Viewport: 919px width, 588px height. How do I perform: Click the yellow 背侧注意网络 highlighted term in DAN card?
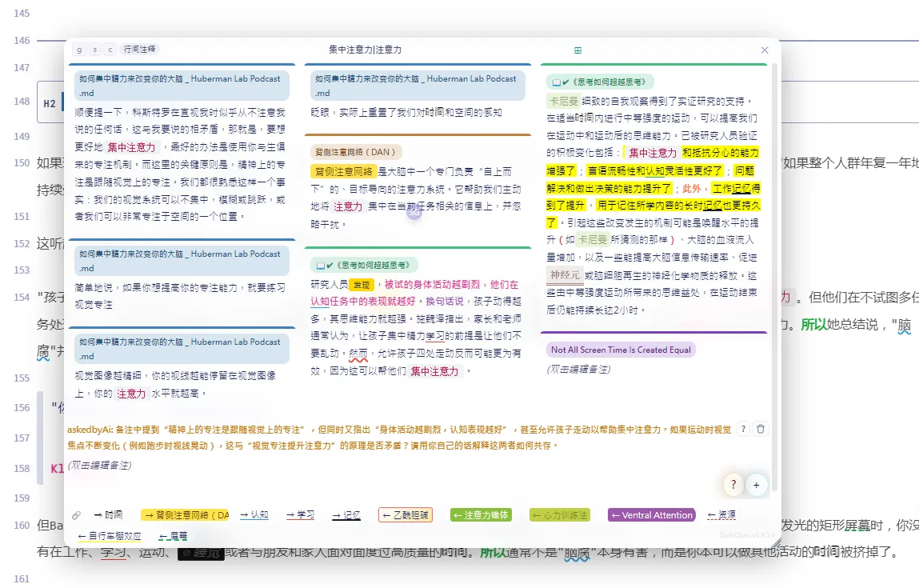pos(343,171)
